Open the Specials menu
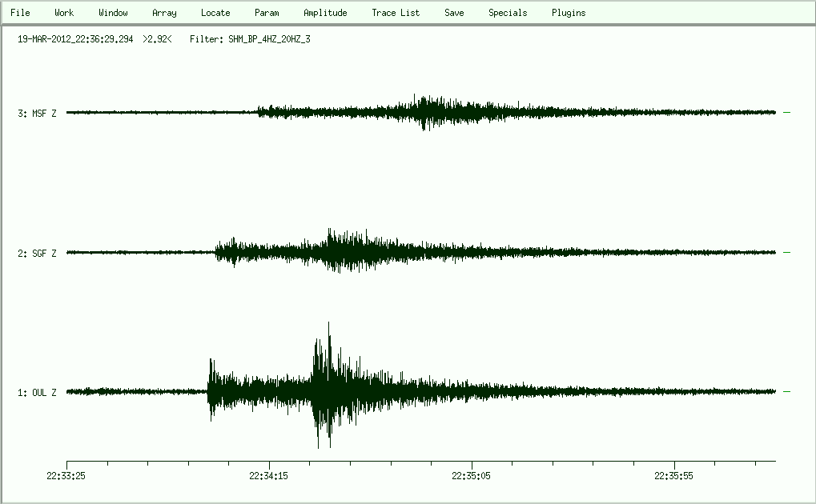 (x=508, y=13)
